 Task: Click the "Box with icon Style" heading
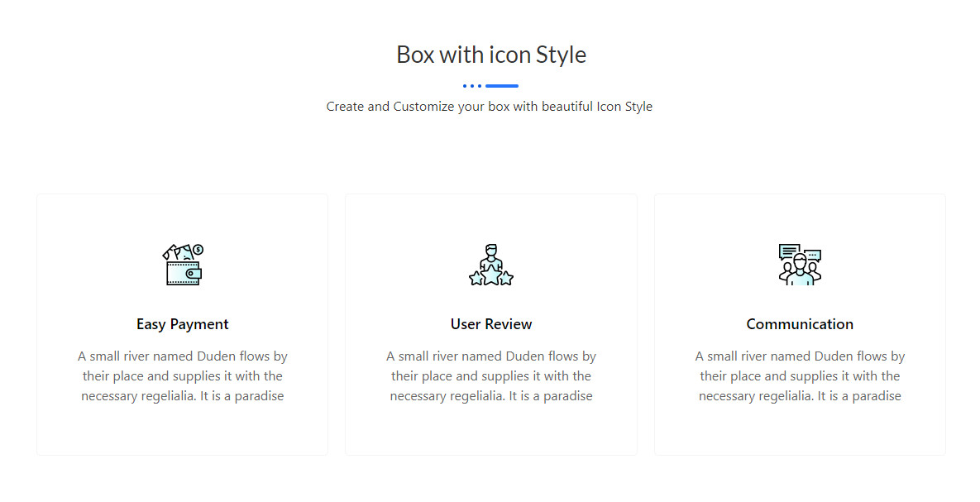coord(491,55)
